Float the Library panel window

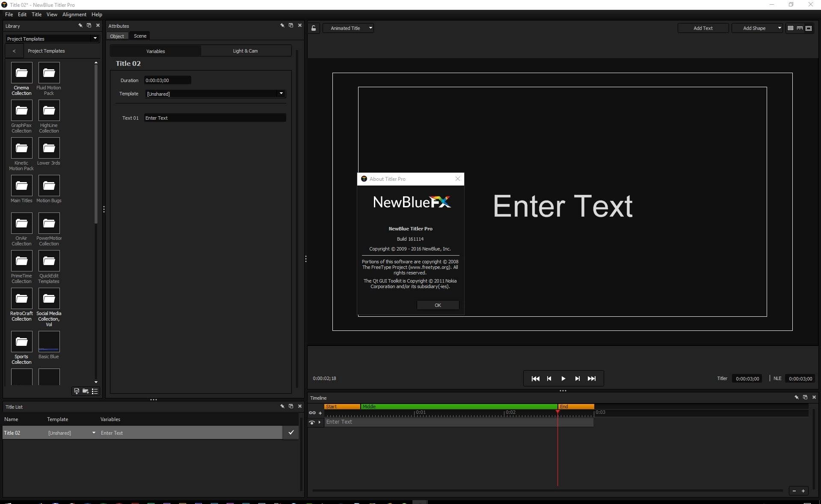point(89,26)
